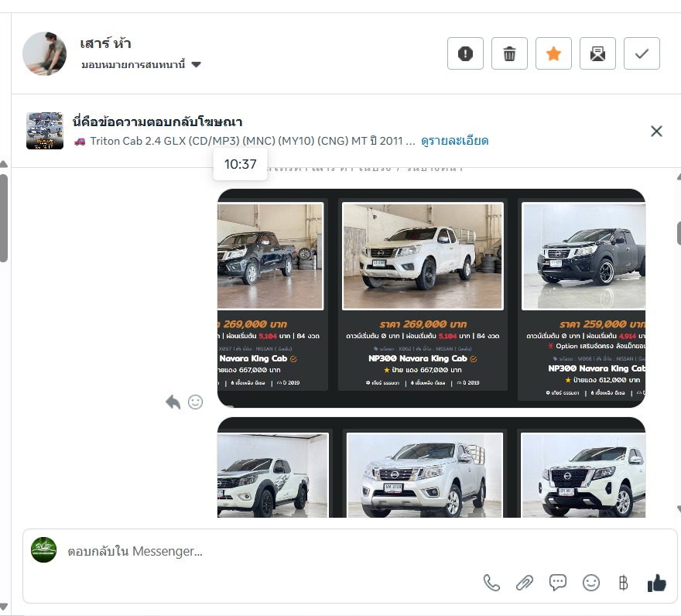Open second message white Navara with decal
This screenshot has height=616, width=681.
point(272,475)
